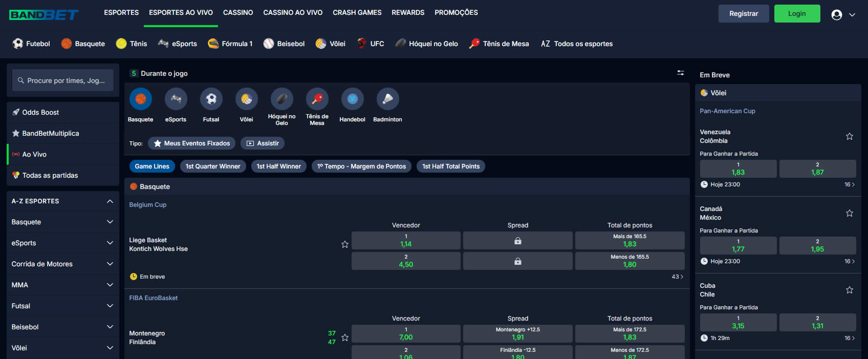Select the Basquete icon in live sports carousel
This screenshot has height=359, width=868.
(141, 99)
